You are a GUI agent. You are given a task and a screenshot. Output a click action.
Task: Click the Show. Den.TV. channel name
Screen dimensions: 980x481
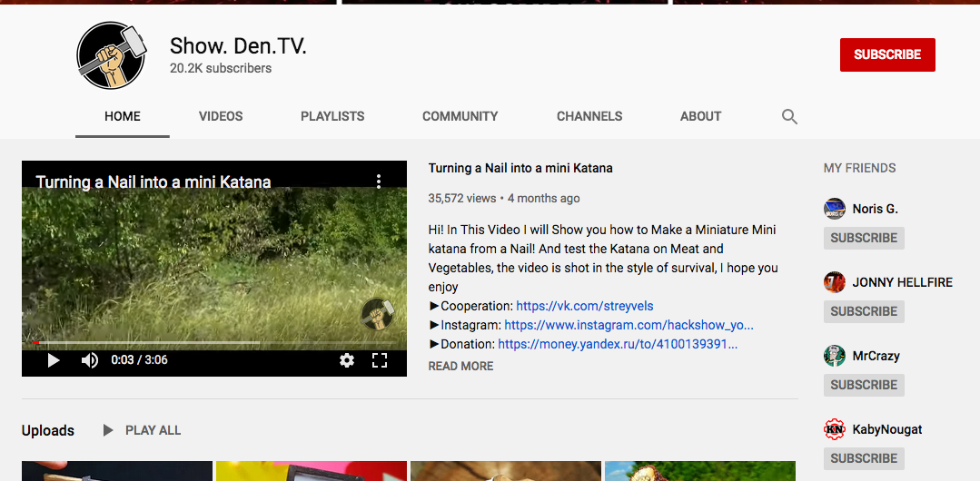click(x=238, y=45)
